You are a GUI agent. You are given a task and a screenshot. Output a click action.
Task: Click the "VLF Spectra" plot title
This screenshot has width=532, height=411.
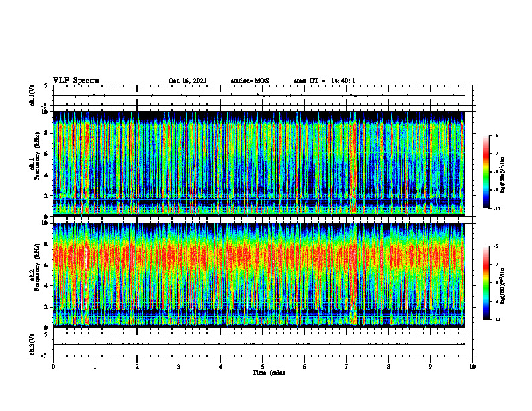pyautogui.click(x=76, y=81)
